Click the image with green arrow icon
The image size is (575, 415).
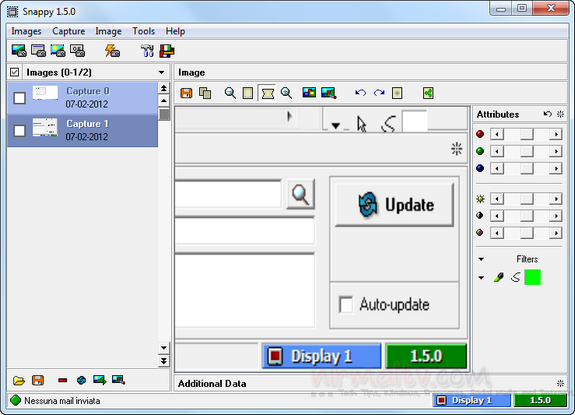click(x=99, y=380)
